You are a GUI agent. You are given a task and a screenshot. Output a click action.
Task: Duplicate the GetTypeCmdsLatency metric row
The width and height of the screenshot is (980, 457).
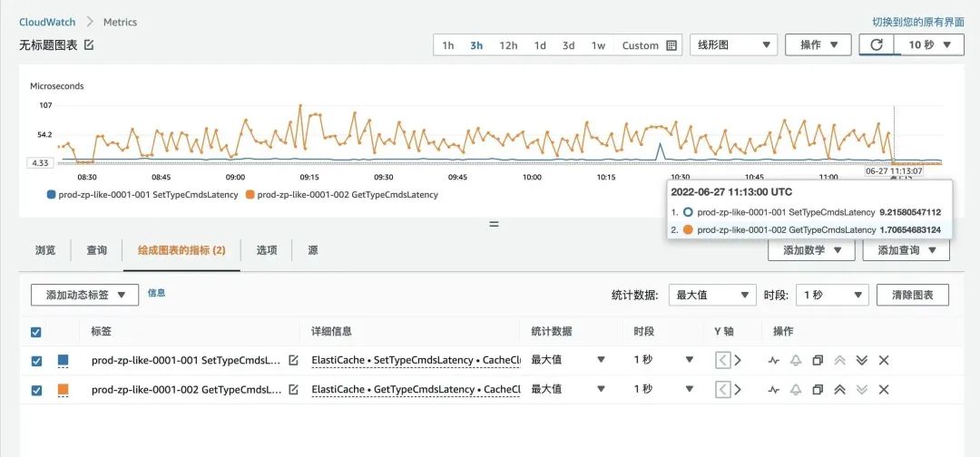(818, 390)
